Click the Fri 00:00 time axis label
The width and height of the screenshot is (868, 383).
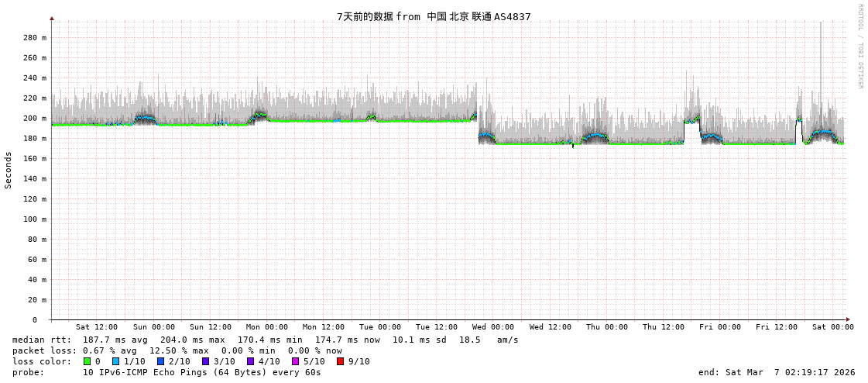click(719, 327)
